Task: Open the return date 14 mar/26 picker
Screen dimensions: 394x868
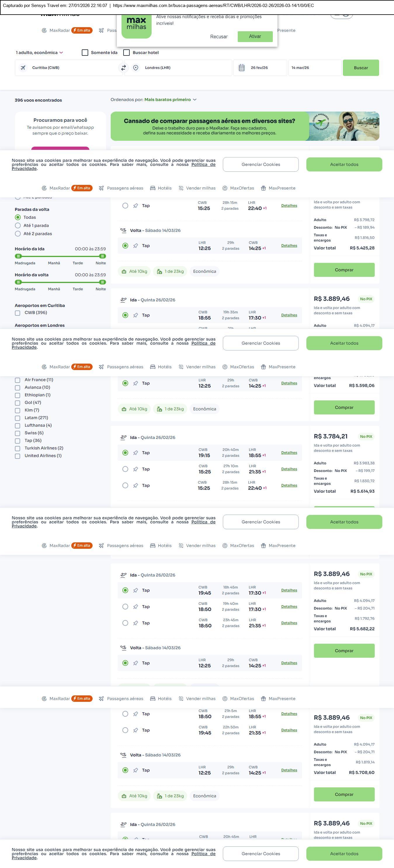Action: coord(314,68)
